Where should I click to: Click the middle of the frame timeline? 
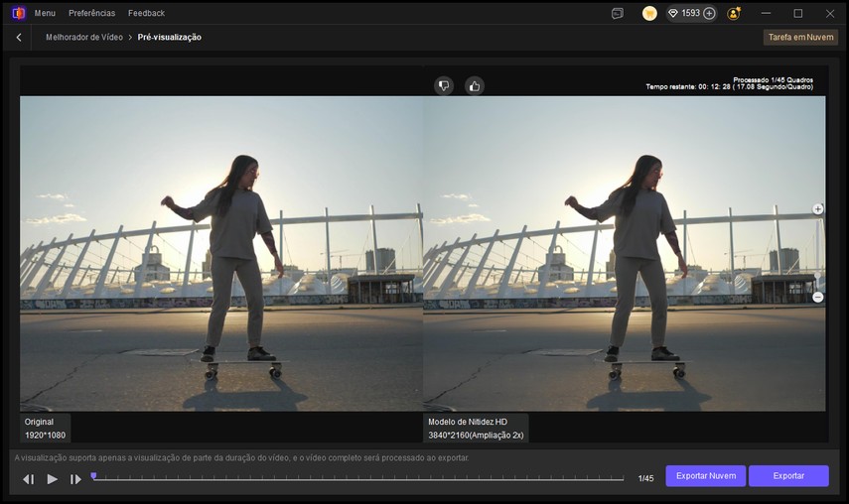[357, 478]
